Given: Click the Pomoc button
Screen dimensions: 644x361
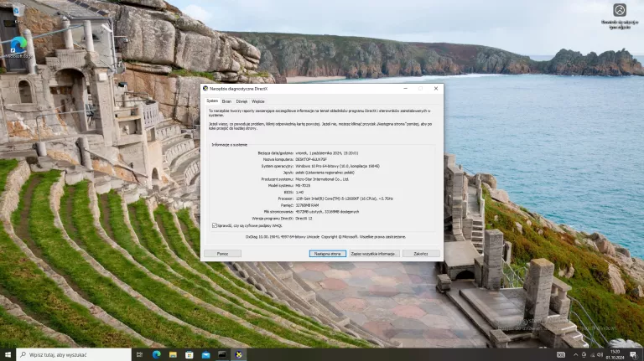Looking at the screenshot, I should tap(222, 254).
